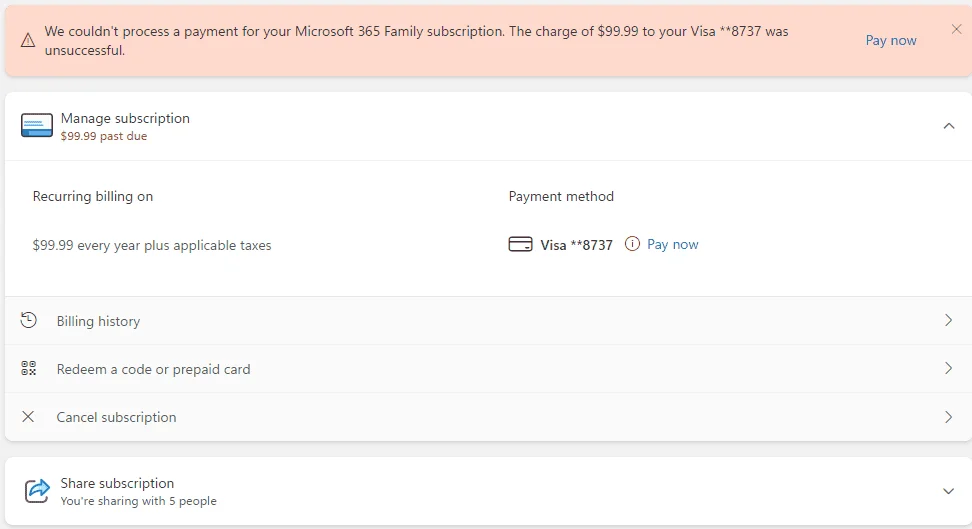Click the Visa **8737 payment method text
972x529 pixels.
pos(577,245)
